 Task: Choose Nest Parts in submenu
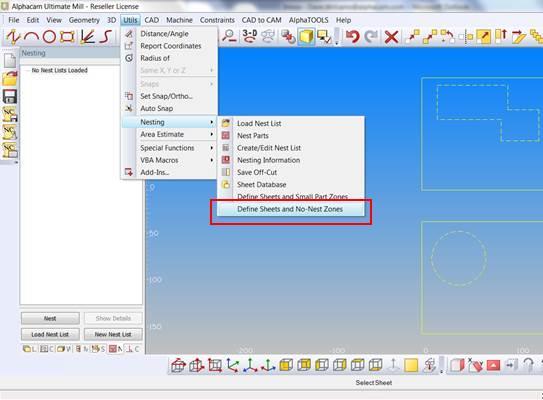253,136
